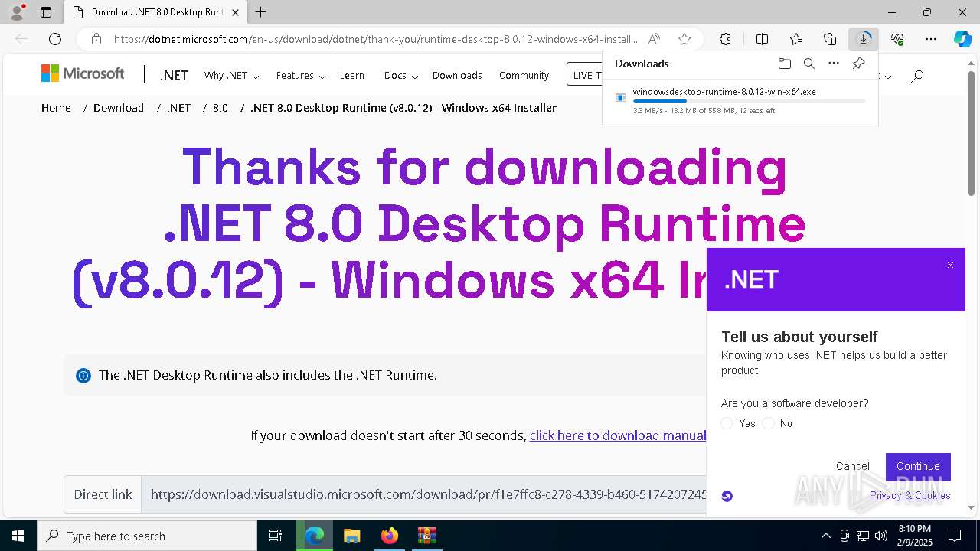Viewport: 980px width, 551px height.
Task: Open File Explorer from taskbar
Action: (x=351, y=536)
